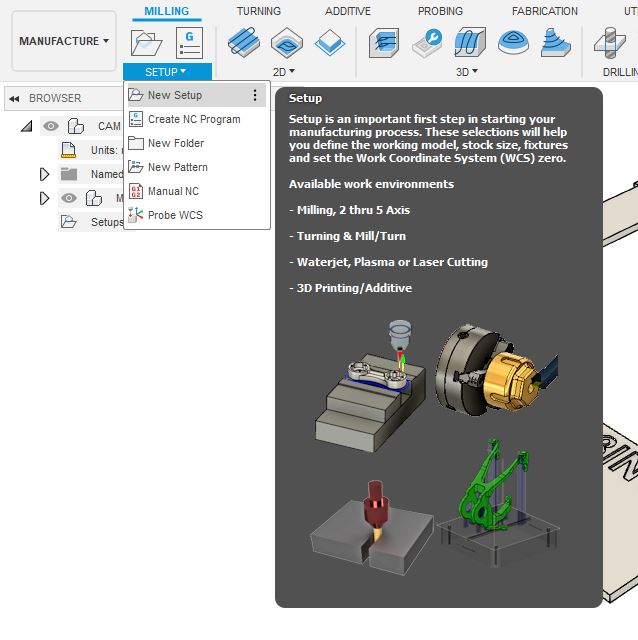Open the MANUFACTURE workspace dropdown

pos(64,41)
